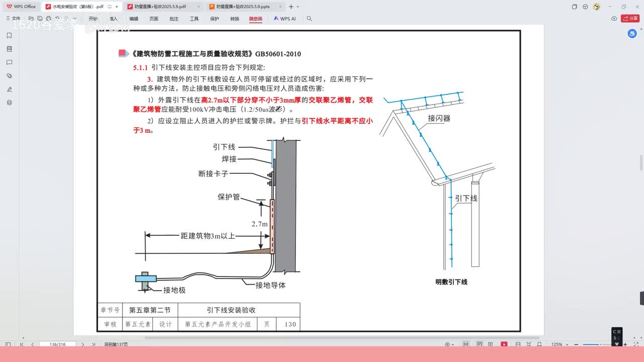644x362 pixels.
Task: Expand the tab list dropdown arrow
Action: [x=298, y=7]
